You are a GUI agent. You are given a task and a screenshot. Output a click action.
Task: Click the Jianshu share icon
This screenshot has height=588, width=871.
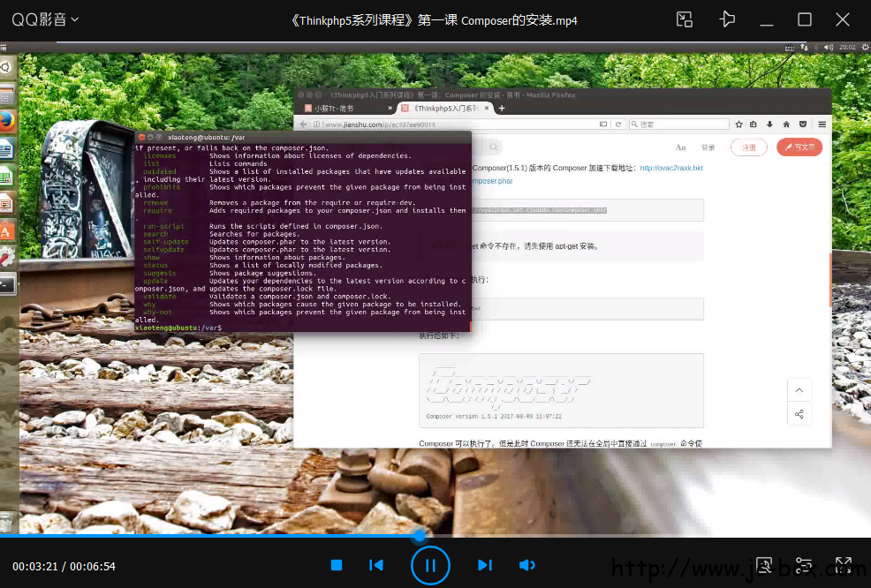799,414
